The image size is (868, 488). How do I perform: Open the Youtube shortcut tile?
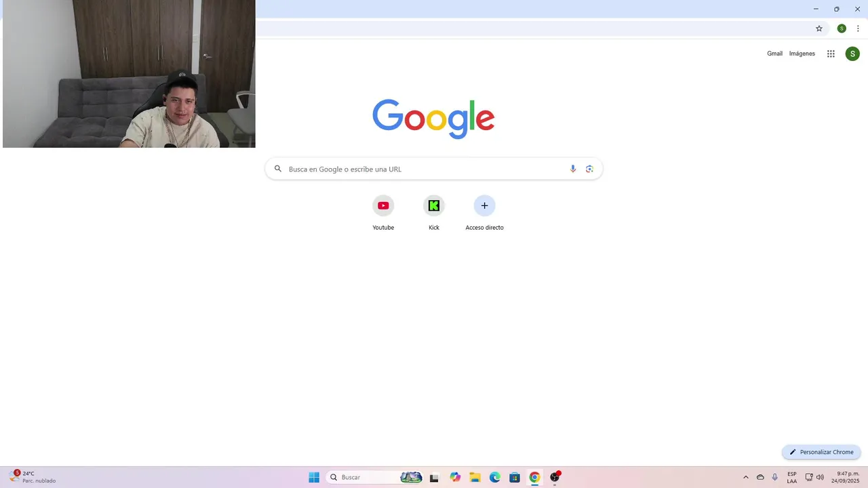pos(383,205)
